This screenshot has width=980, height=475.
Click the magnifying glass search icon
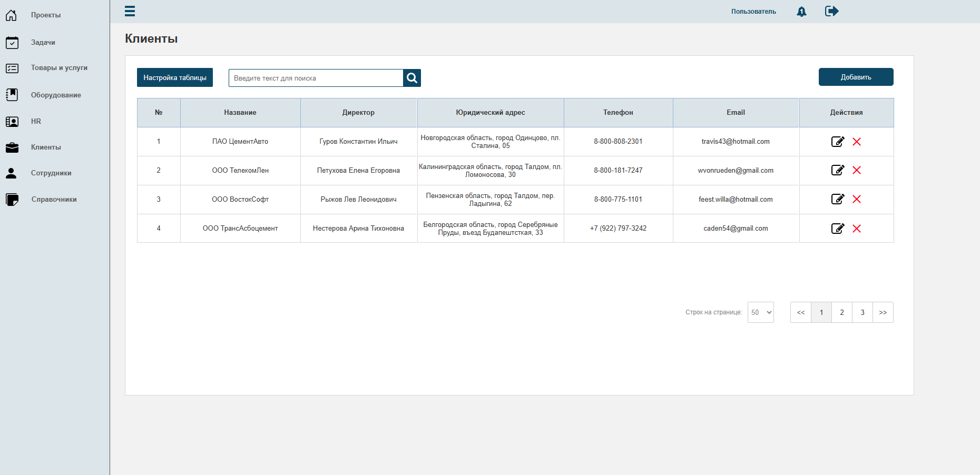412,78
